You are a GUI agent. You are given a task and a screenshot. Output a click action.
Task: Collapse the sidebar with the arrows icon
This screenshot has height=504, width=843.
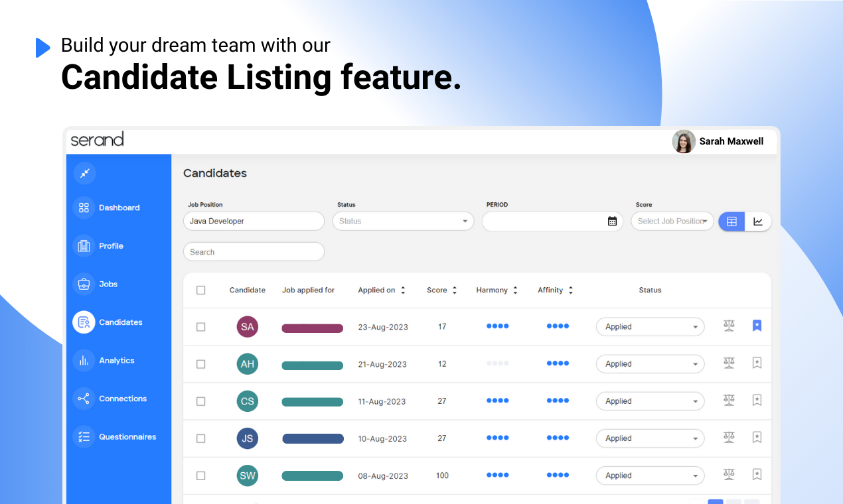pyautogui.click(x=84, y=173)
